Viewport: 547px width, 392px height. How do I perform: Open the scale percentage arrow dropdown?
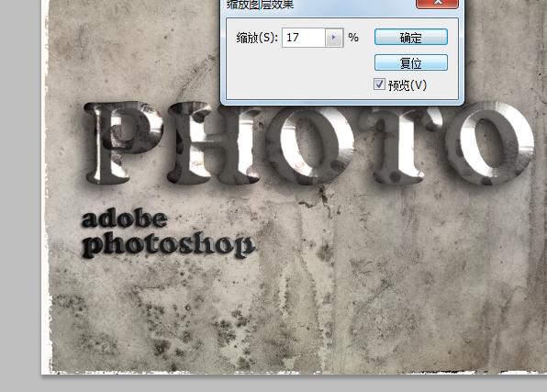click(334, 38)
